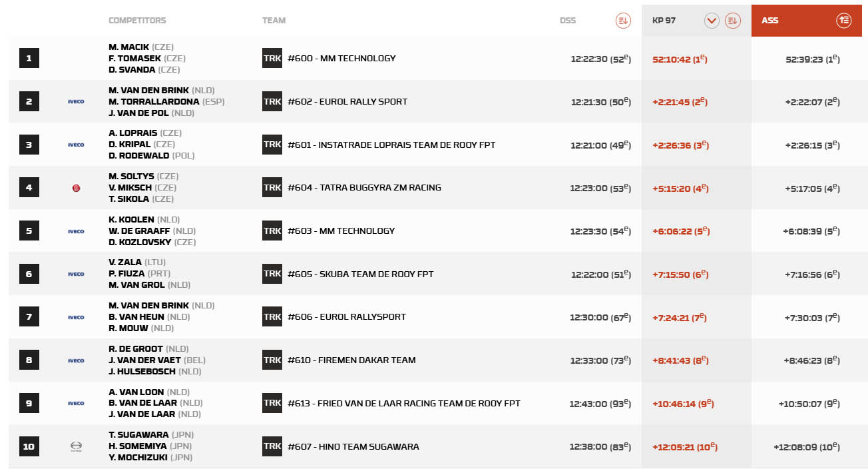
Task: Sort standings by DSS column icon
Action: (x=622, y=21)
